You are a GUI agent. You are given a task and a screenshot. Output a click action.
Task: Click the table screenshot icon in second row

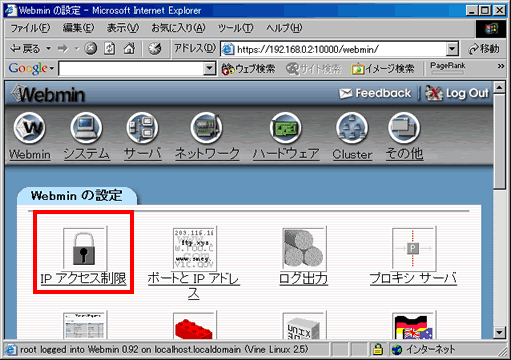(x=85, y=325)
